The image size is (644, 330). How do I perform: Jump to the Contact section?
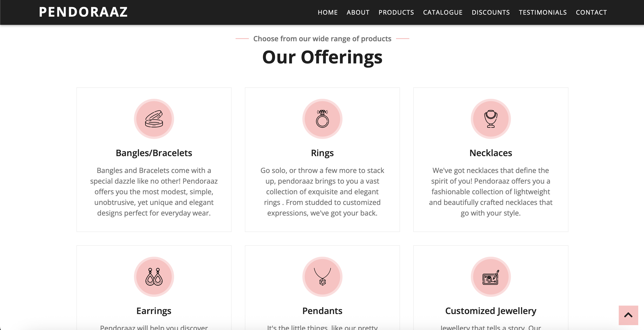(x=591, y=12)
